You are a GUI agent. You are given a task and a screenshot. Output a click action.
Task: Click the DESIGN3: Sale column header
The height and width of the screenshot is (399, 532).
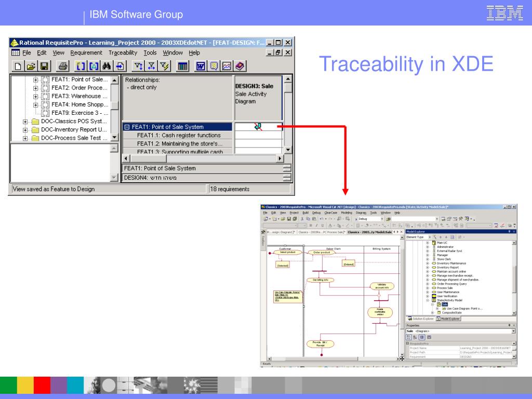point(259,98)
